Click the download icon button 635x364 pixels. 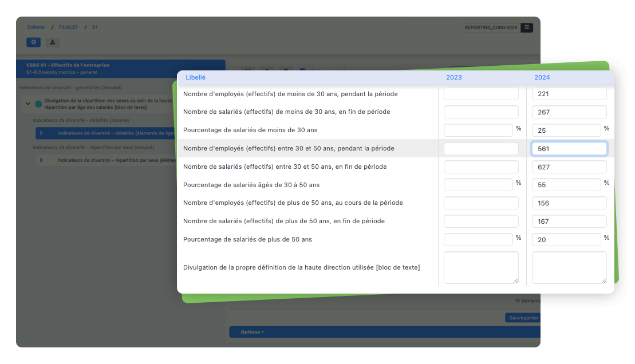coord(52,42)
